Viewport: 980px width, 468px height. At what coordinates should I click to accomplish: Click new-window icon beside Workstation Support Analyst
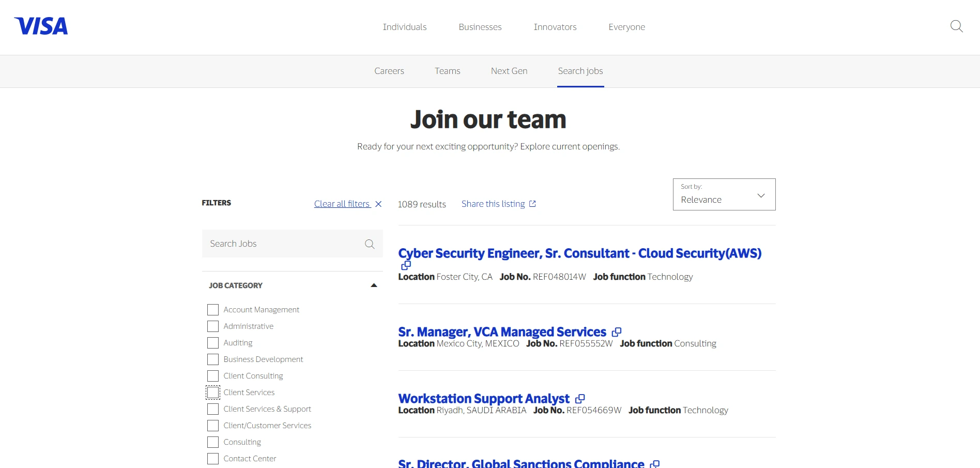click(580, 399)
